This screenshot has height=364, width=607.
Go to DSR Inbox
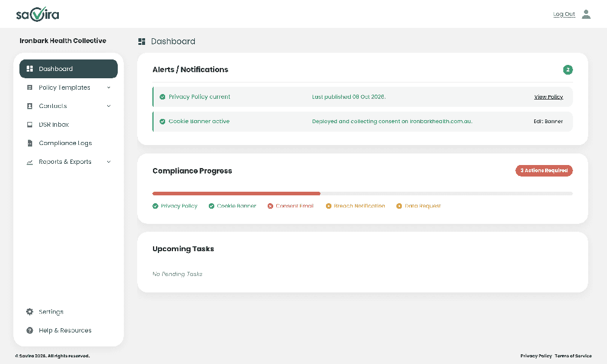click(x=69, y=124)
